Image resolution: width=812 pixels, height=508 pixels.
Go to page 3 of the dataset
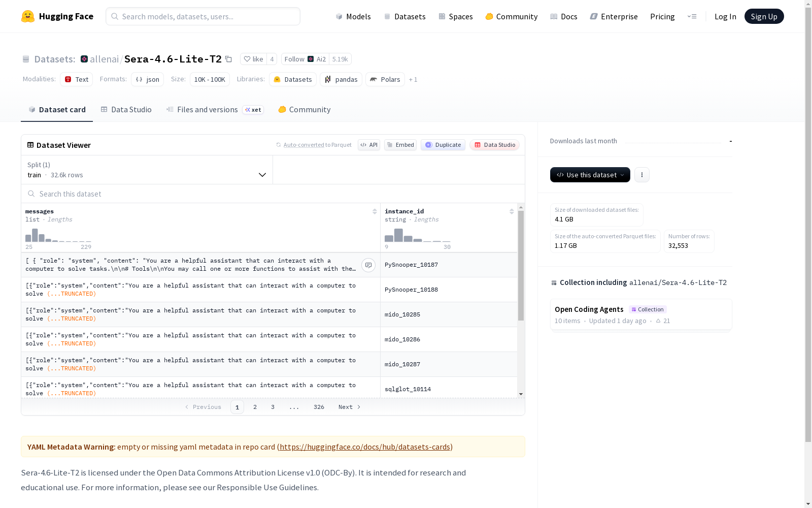point(273,407)
